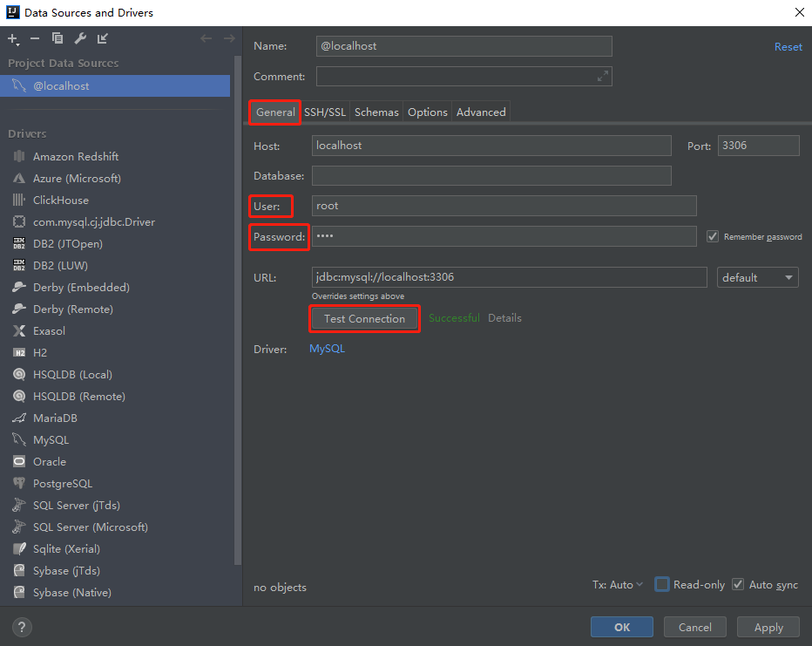
Task: Select the DB2 (LUW) driver icon
Action: pos(19,265)
